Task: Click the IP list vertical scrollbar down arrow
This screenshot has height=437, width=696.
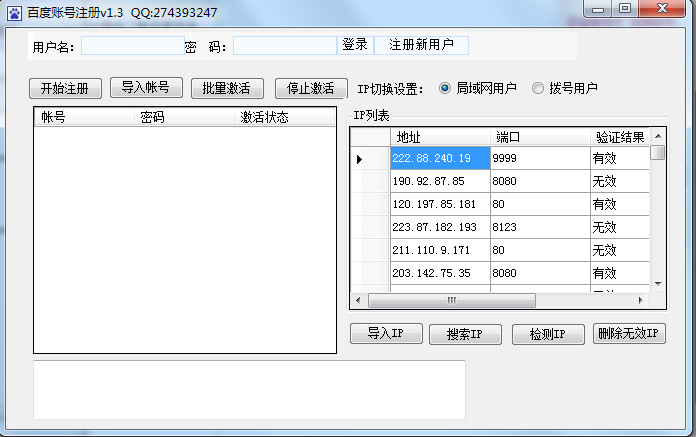Action: click(x=658, y=284)
